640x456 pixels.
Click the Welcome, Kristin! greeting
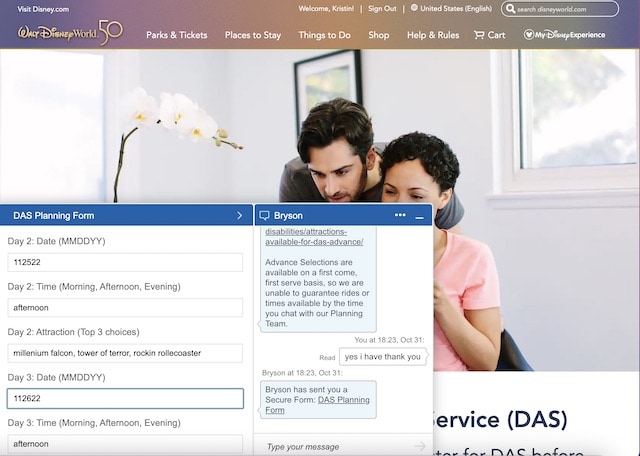326,9
